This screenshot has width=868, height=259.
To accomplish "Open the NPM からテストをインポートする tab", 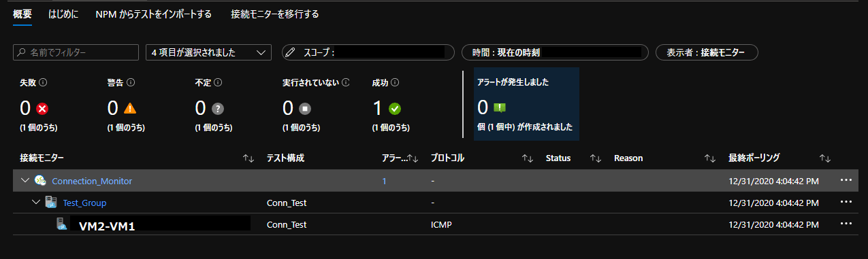I will (153, 14).
